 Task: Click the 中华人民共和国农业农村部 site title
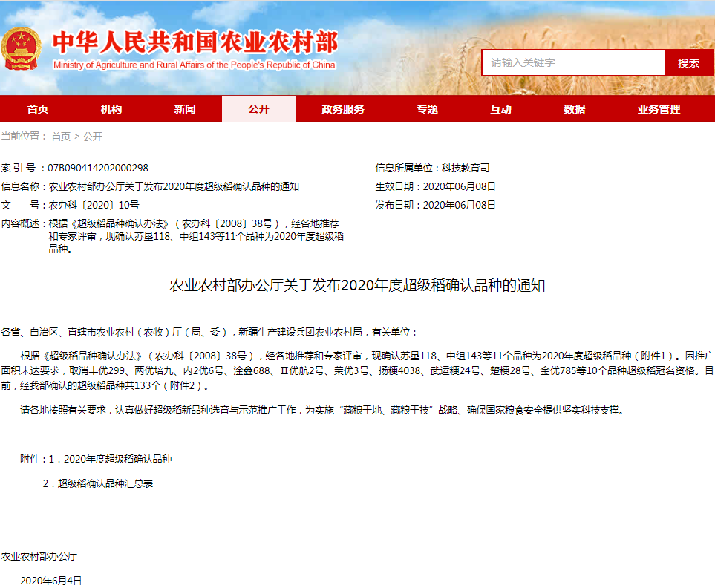click(195, 42)
